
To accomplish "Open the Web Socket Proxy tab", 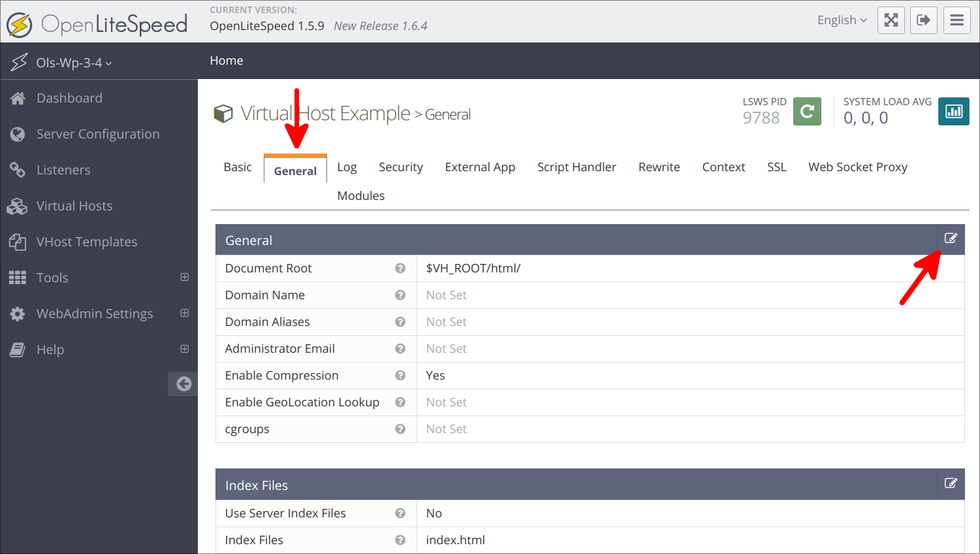I will coord(857,167).
